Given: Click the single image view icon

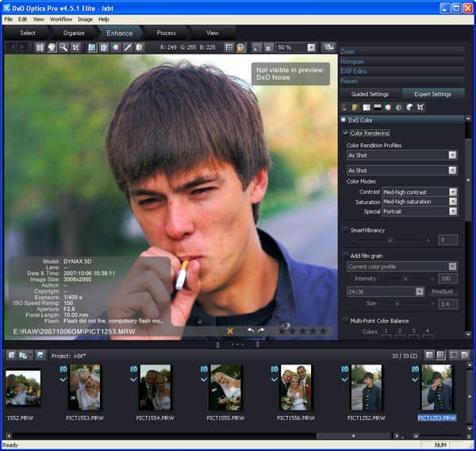Looking at the screenshot, I should pos(40,48).
